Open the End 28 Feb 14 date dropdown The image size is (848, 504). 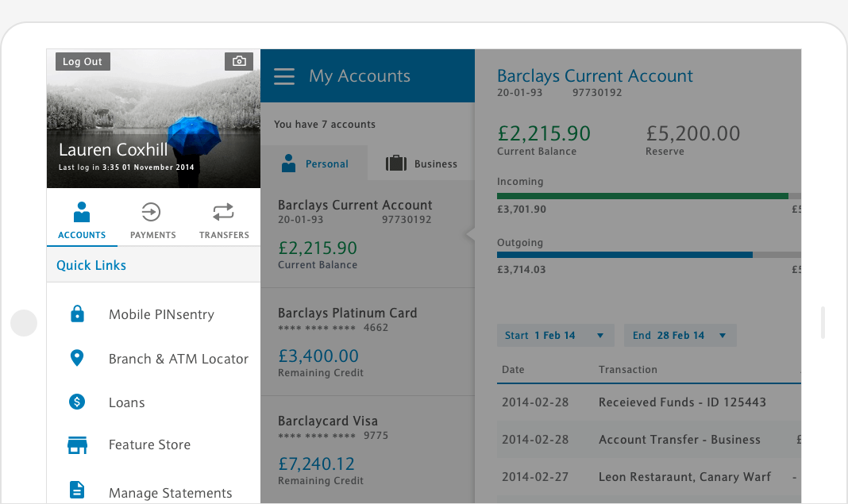click(x=680, y=335)
